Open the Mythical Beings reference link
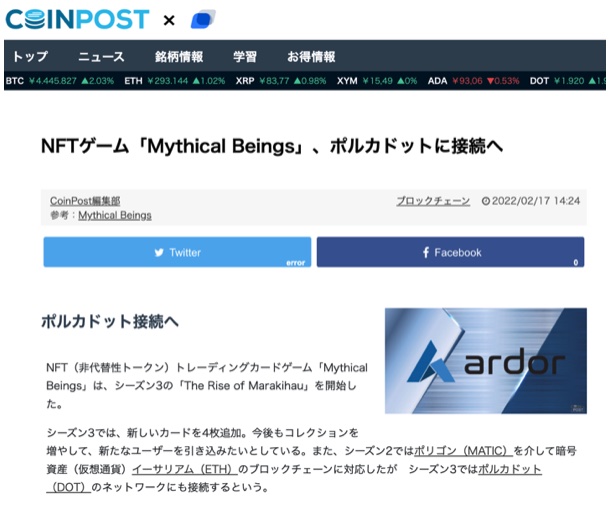 point(115,215)
